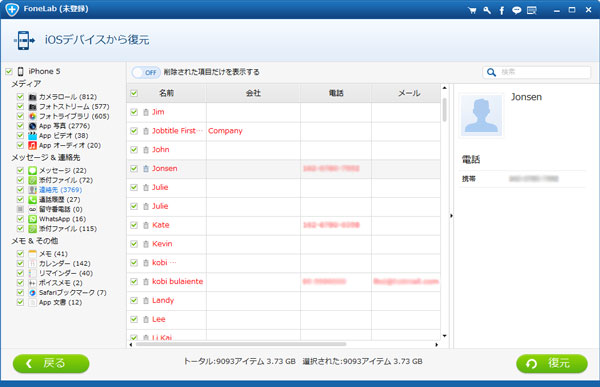The width and height of the screenshot is (600, 387).
Task: Click the magnifier search icon
Action: pos(491,72)
